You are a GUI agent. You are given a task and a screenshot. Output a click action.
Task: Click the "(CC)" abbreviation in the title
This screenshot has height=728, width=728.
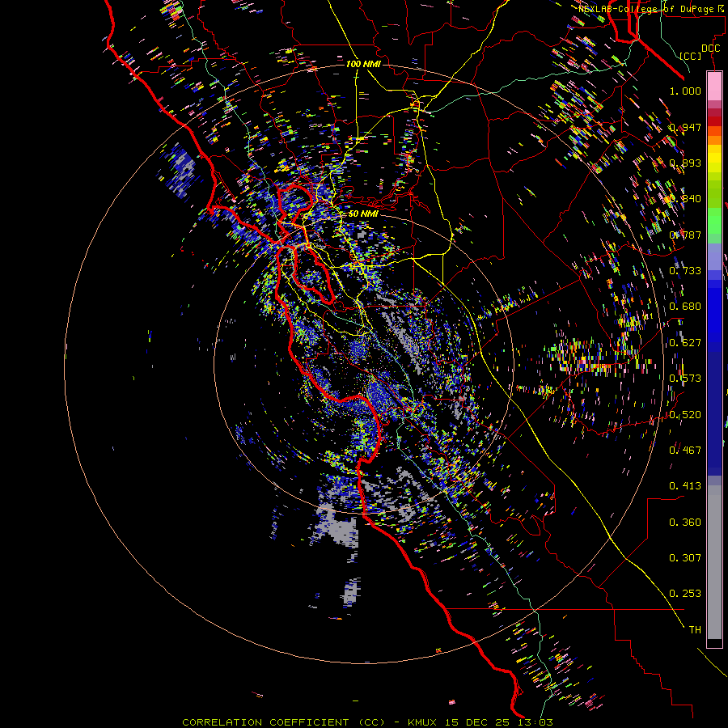pyautogui.click(x=372, y=722)
